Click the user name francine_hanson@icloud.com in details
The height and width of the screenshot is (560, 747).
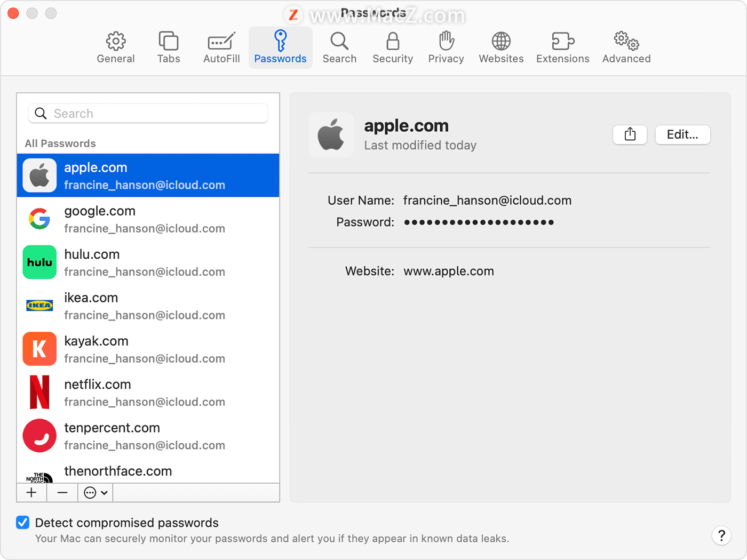pyautogui.click(x=487, y=201)
